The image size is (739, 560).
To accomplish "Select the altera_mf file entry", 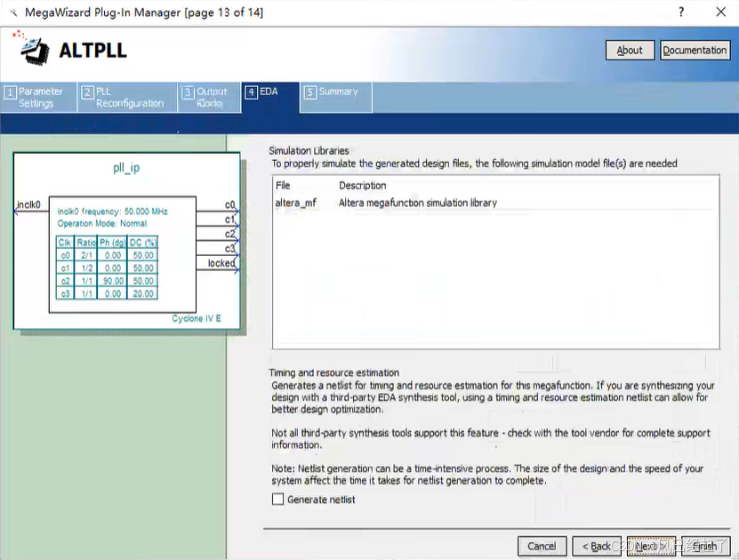I will coord(296,203).
